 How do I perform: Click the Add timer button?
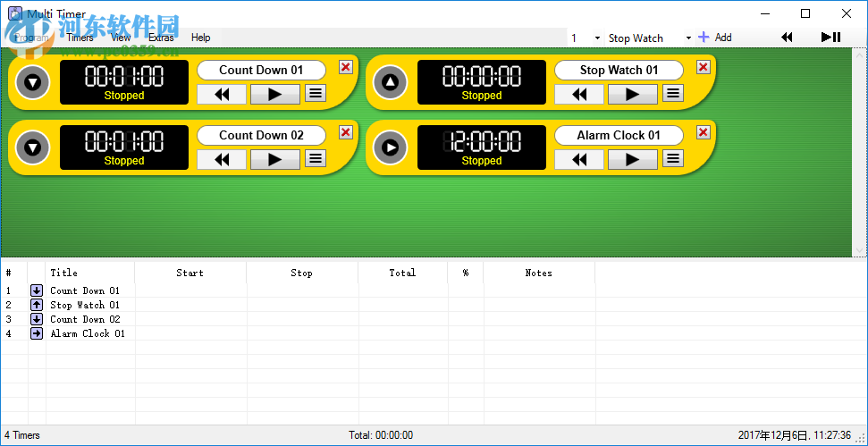[714, 38]
